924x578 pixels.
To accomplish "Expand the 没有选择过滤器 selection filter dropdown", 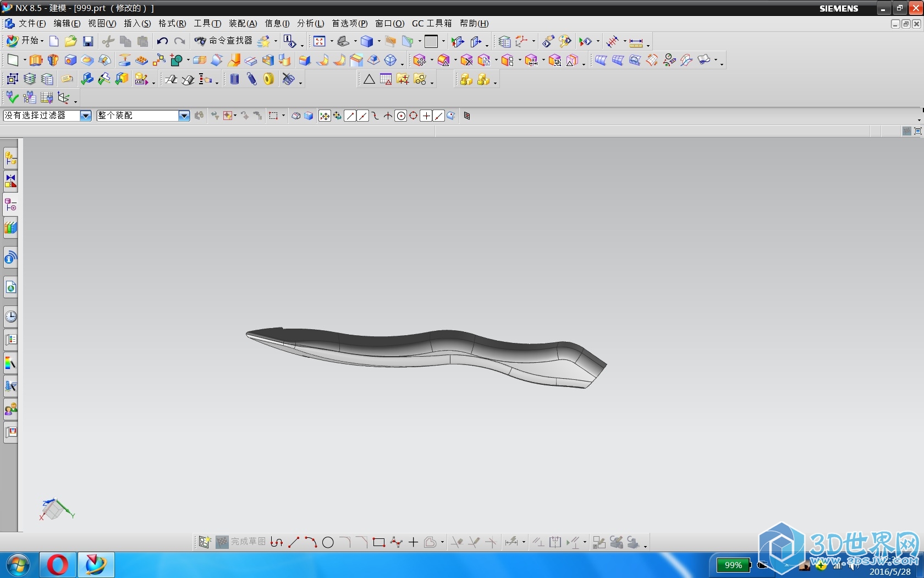I will (x=86, y=116).
